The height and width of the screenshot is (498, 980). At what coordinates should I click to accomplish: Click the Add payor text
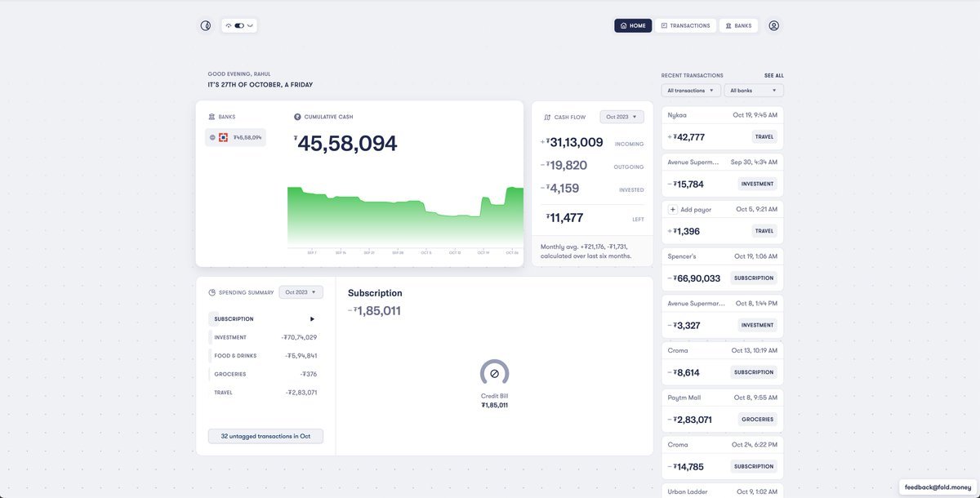click(696, 210)
